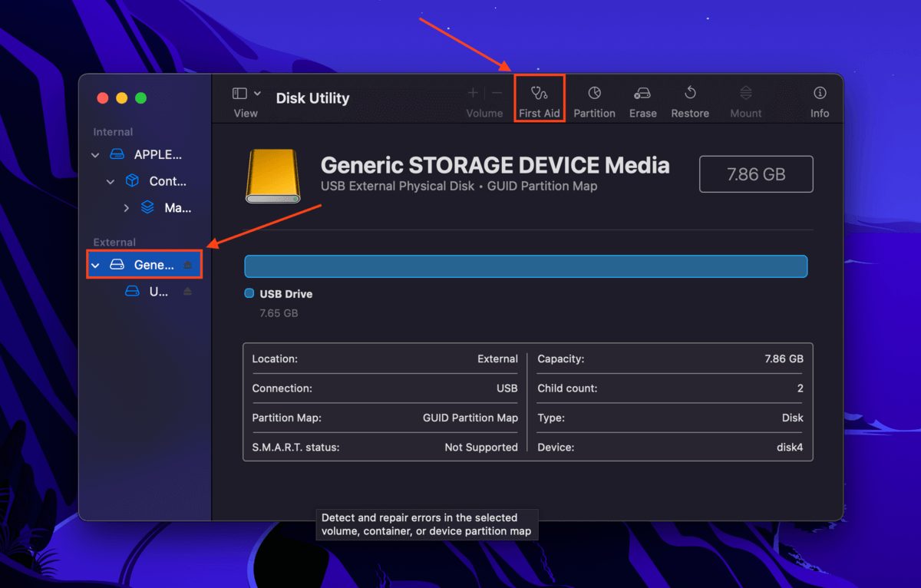Collapse the Gene... external disk
Viewport: 921px width, 588px height.
pos(95,265)
